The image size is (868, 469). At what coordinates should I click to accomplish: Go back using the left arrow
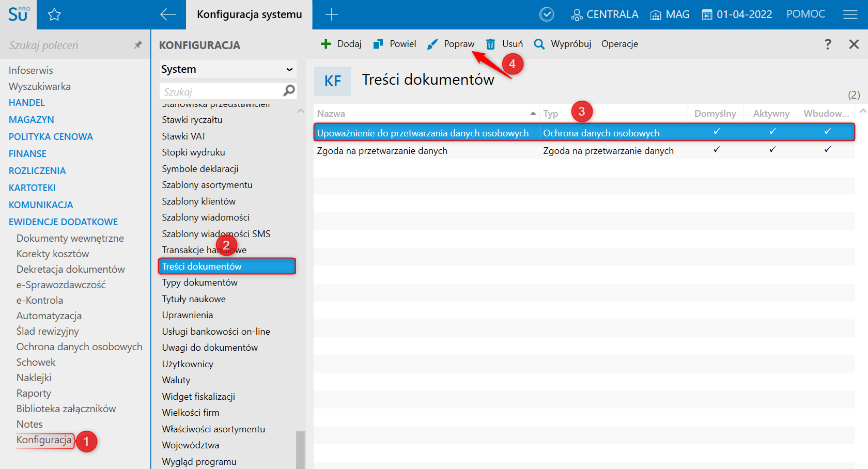coord(168,14)
